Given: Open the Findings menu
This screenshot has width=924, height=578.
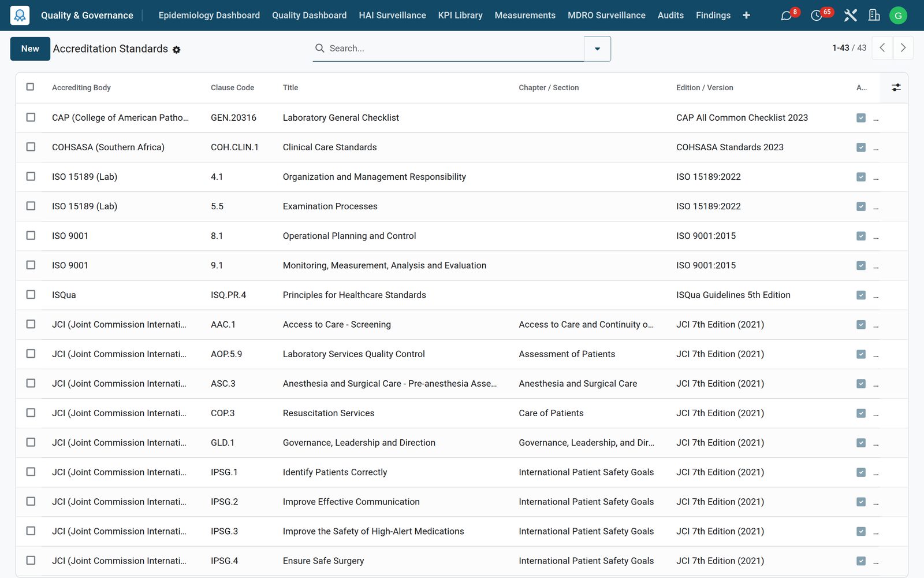Looking at the screenshot, I should tap(713, 16).
